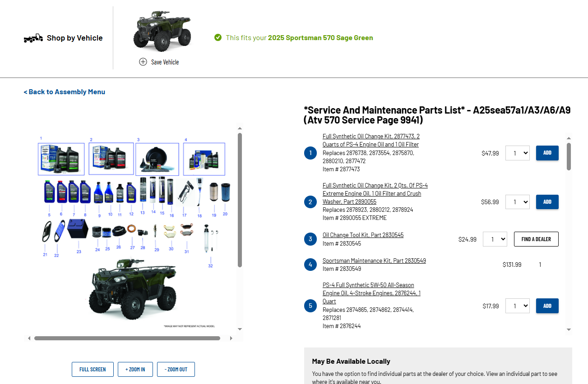Open quantity dropdown for $17.99 PS-4 oil
This screenshot has height=384, width=588.
[517, 306]
